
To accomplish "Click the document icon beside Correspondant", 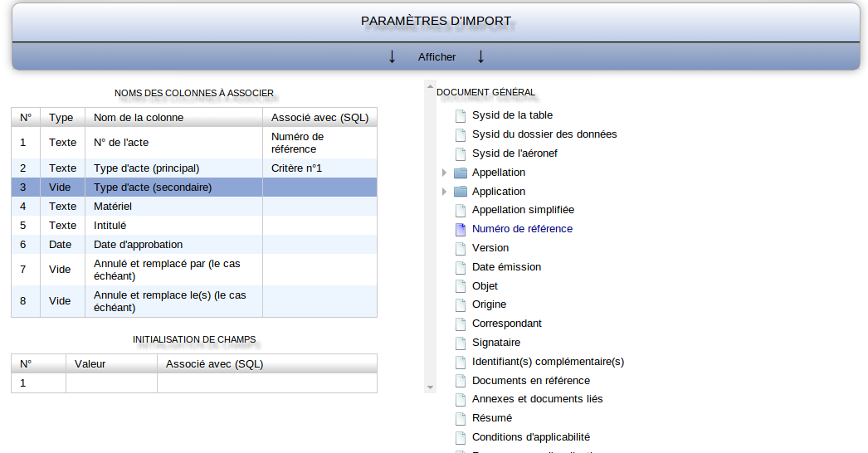I will 460,324.
